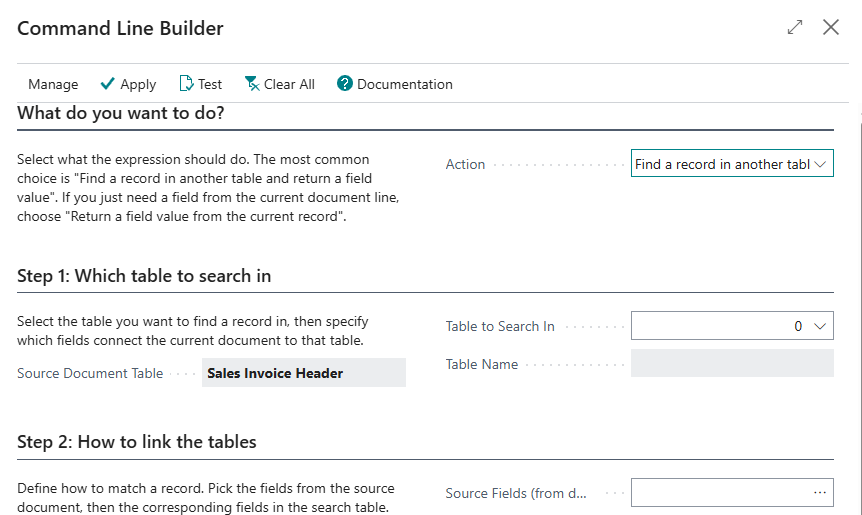This screenshot has width=862, height=515.
Task: Click the Documentation question mark icon
Action: tap(345, 84)
